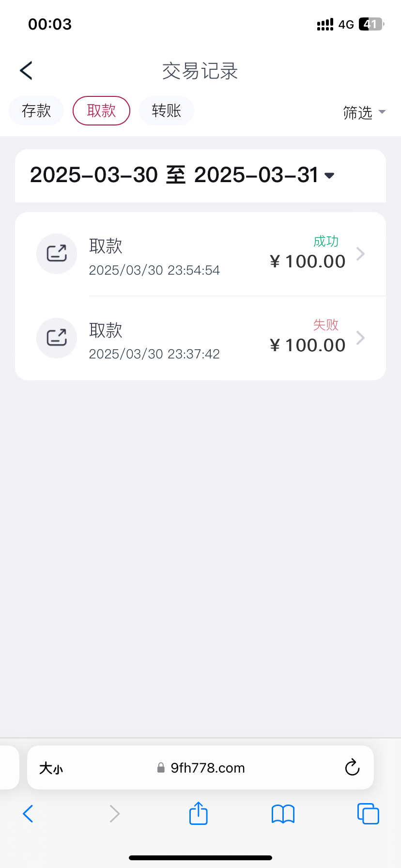Tap the withdrawal icon of the 23:37:42 record
The image size is (401, 868).
(x=57, y=338)
